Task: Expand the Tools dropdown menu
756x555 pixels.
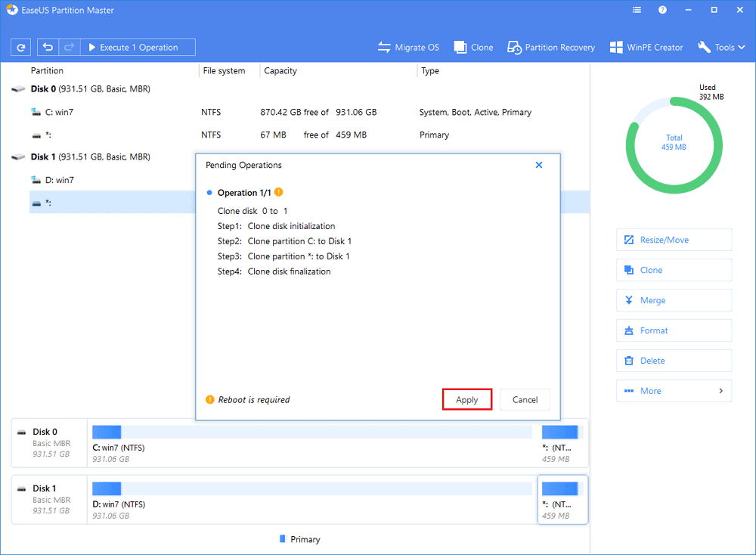Action: [x=723, y=48]
